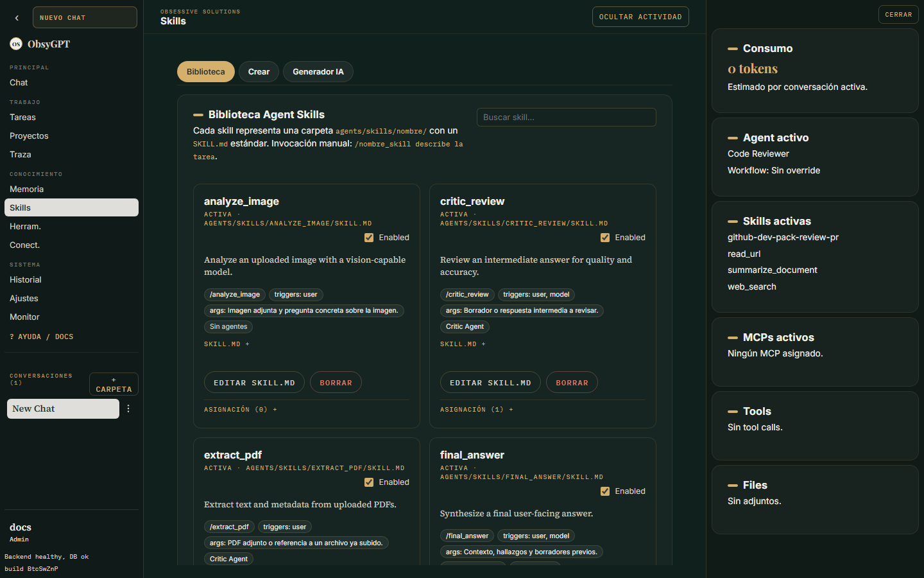The height and width of the screenshot is (578, 924).
Task: Go to Proyectos section
Action: [71, 136]
